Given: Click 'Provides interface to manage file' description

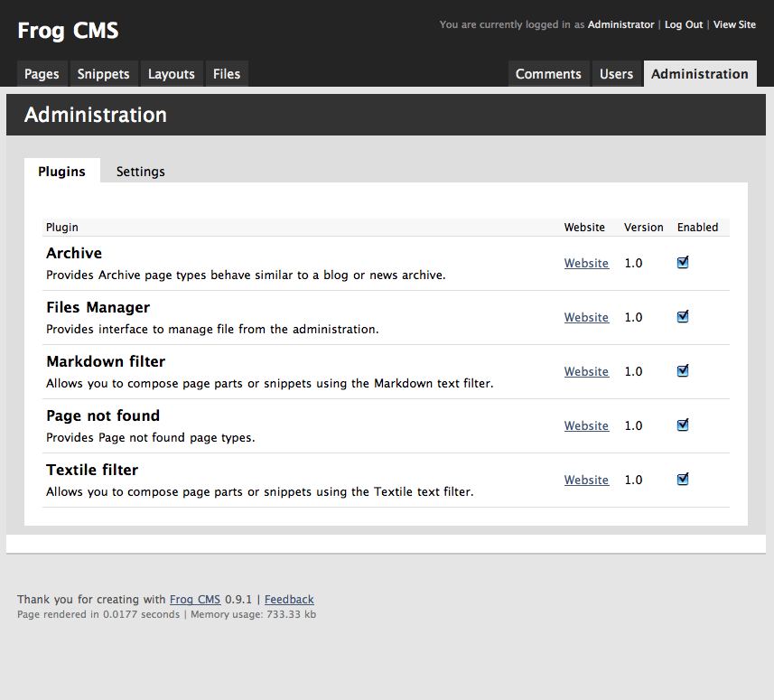Looking at the screenshot, I should [212, 330].
